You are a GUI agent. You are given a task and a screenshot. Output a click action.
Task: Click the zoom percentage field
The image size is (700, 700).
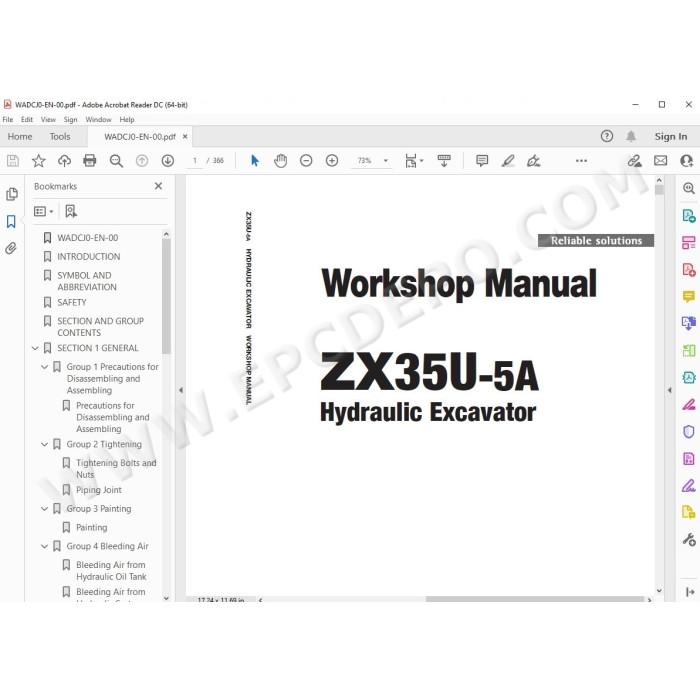coord(364,161)
